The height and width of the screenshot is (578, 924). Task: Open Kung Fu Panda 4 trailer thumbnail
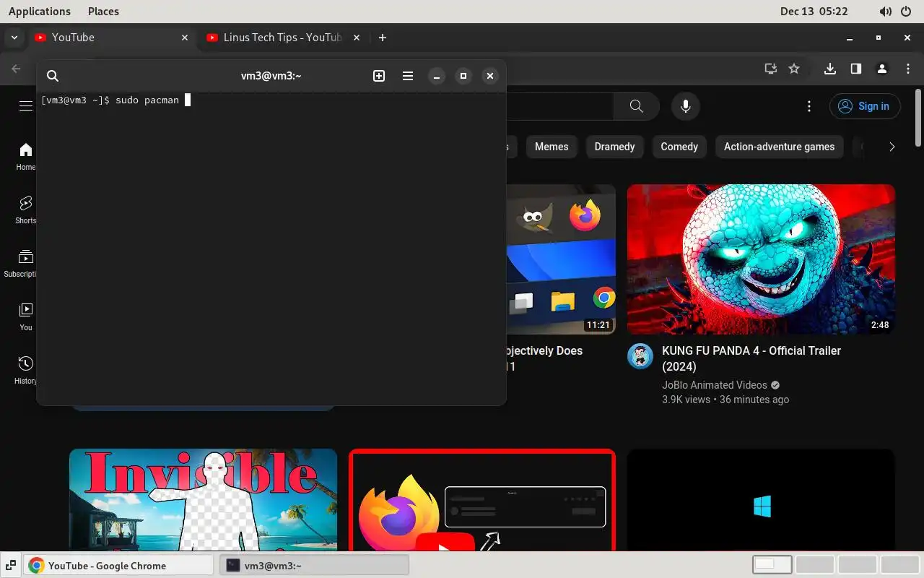point(761,259)
